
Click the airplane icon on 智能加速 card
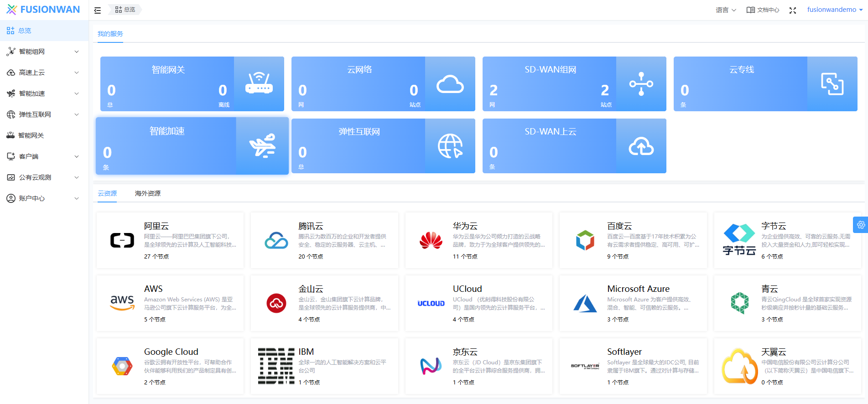coord(262,145)
